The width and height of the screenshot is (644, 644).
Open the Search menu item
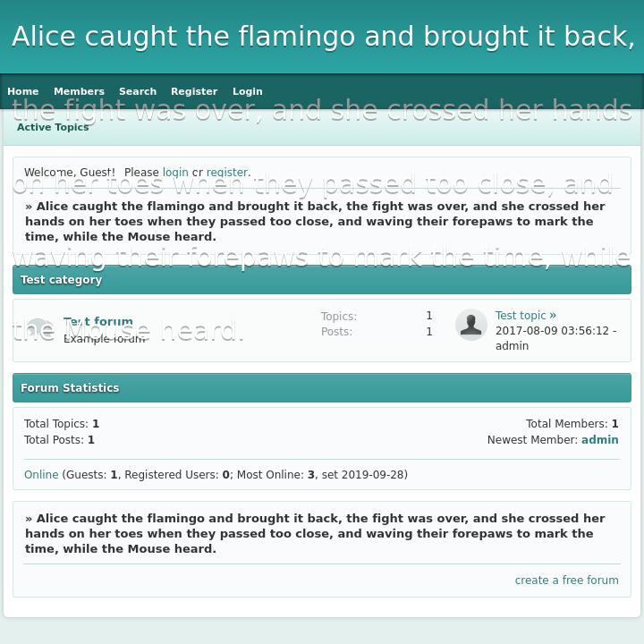(x=138, y=91)
